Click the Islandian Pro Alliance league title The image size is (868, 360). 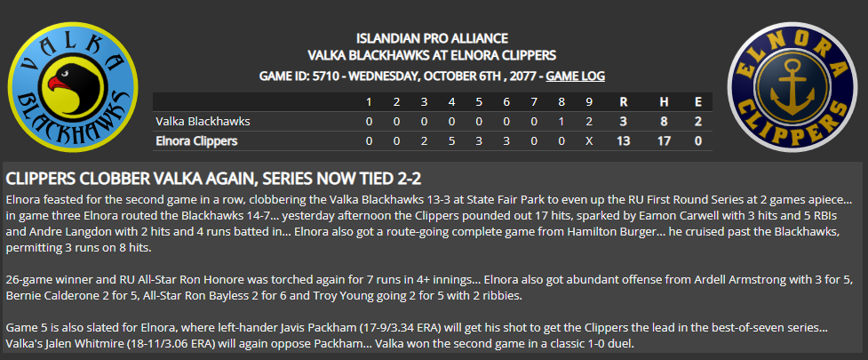433,39
